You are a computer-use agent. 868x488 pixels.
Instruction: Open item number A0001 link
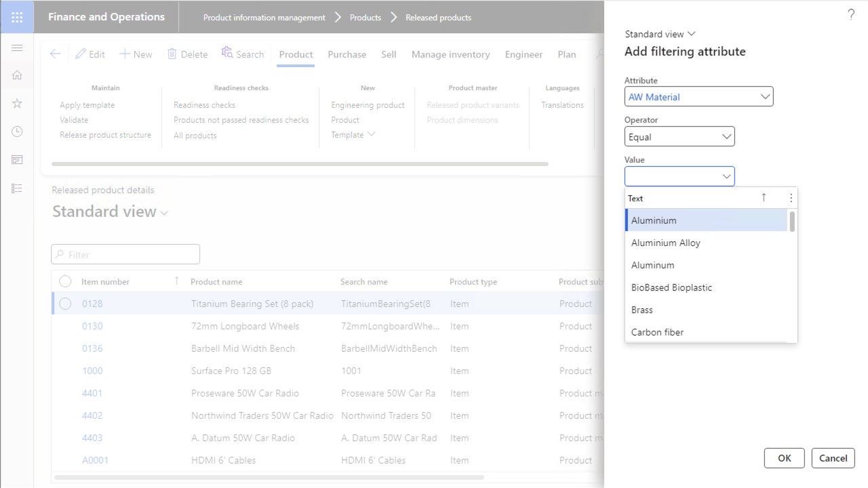[96, 460]
